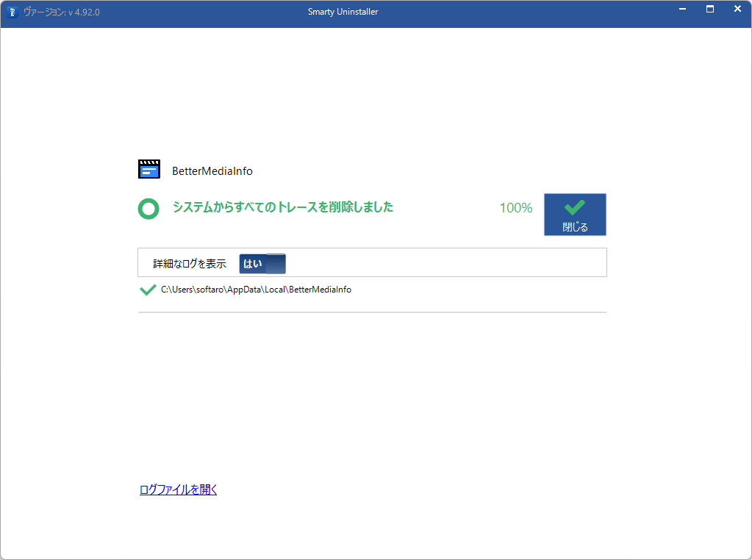Screen dimensions: 752x560
Task: Select the 詳細なログを表示 label
Action: click(190, 264)
